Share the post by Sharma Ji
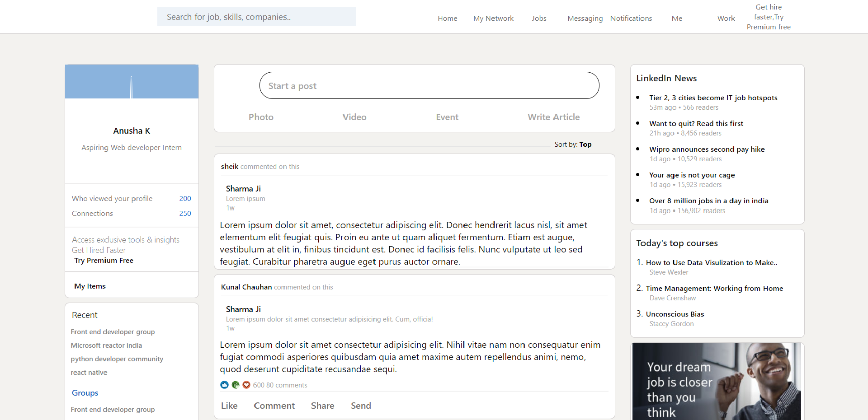Image resolution: width=868 pixels, height=420 pixels. point(322,405)
